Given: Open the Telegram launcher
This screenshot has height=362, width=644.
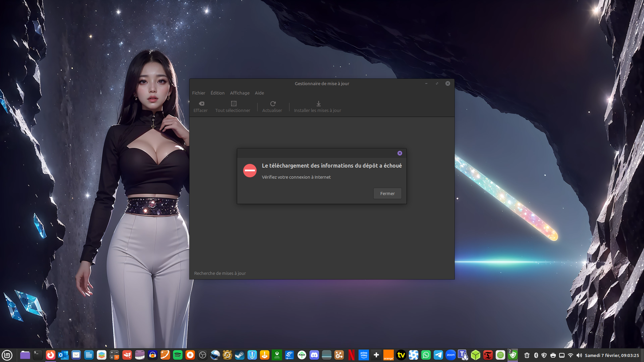Looking at the screenshot, I should [438, 355].
